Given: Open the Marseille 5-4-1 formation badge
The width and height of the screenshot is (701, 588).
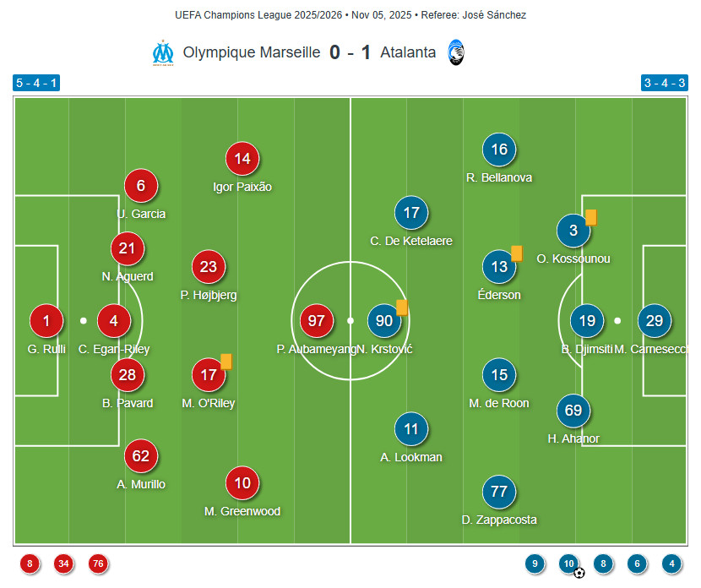Looking at the screenshot, I should tap(36, 83).
